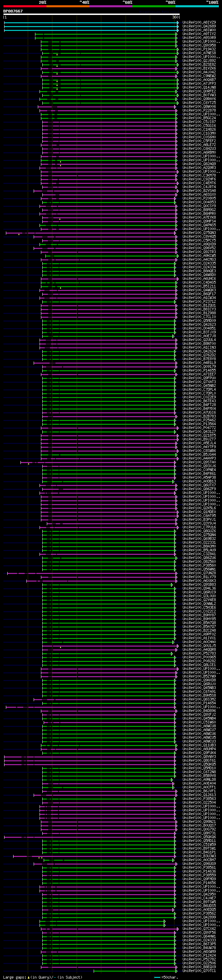Viewport: 222px width, 980px height.
Task: Click the white query sequence ruler bar
Action: pos(92,15)
